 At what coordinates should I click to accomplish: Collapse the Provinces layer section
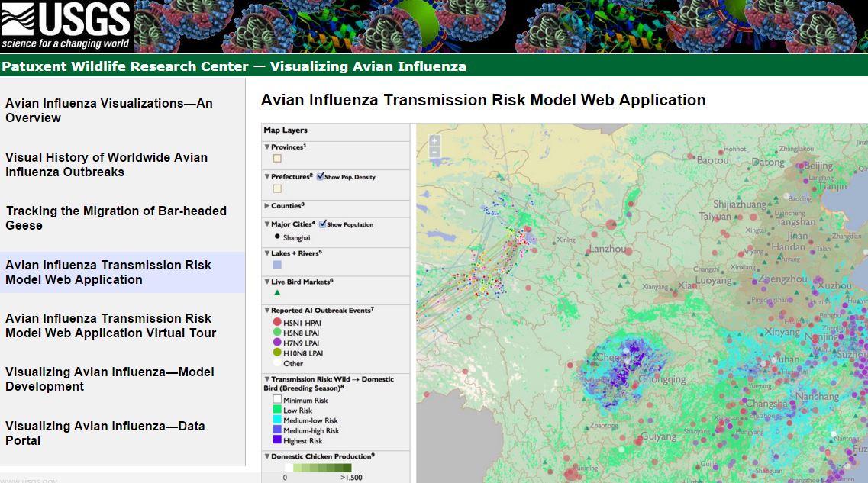(x=267, y=147)
